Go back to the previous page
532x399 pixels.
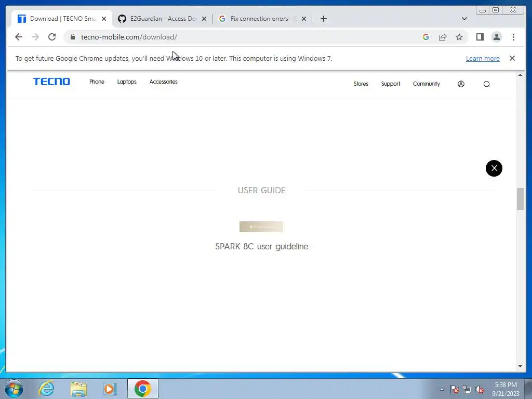pyautogui.click(x=19, y=37)
